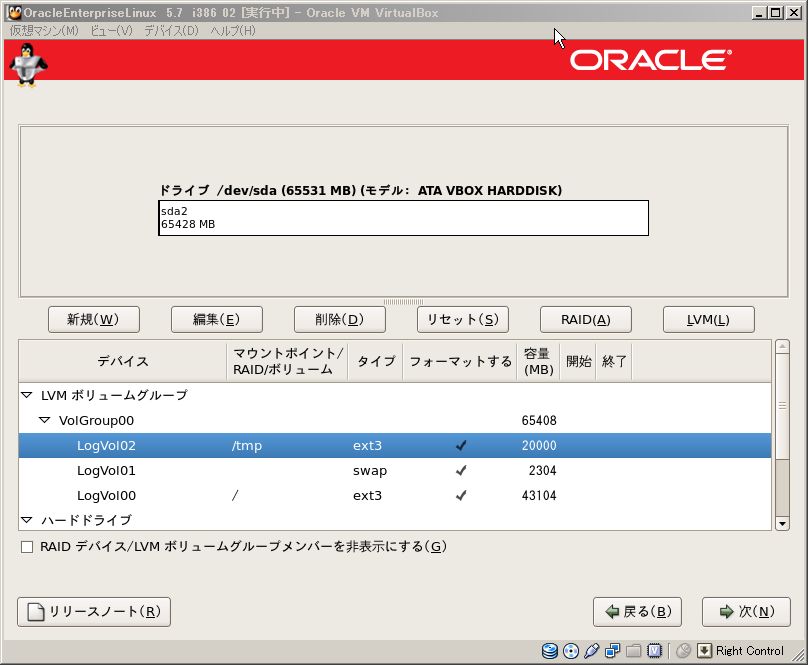Click the optical disc status icon
The height and width of the screenshot is (665, 808).
click(571, 651)
